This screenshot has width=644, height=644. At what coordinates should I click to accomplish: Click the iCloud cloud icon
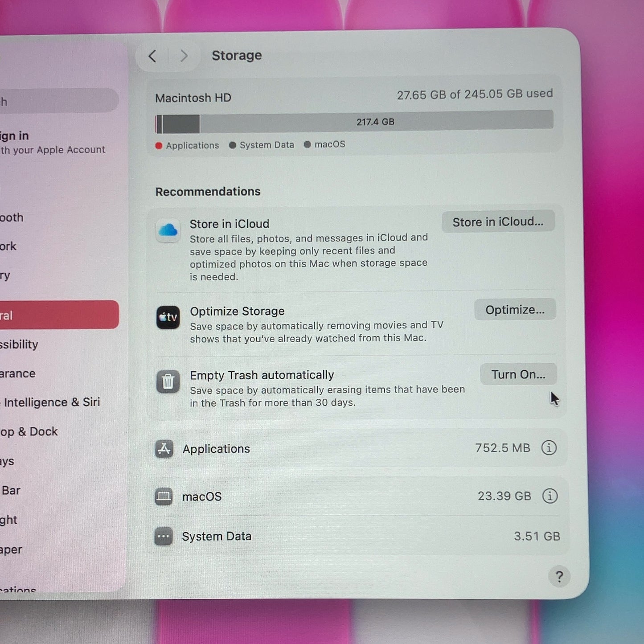(x=168, y=230)
